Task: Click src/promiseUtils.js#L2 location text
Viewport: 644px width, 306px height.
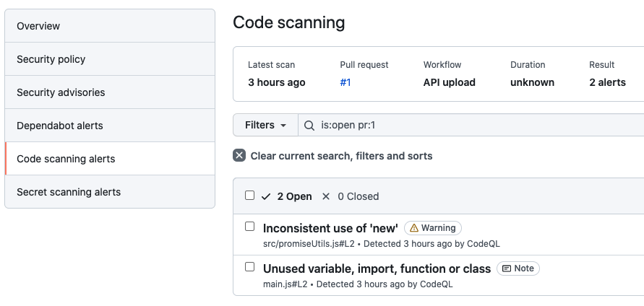Action: pos(309,244)
